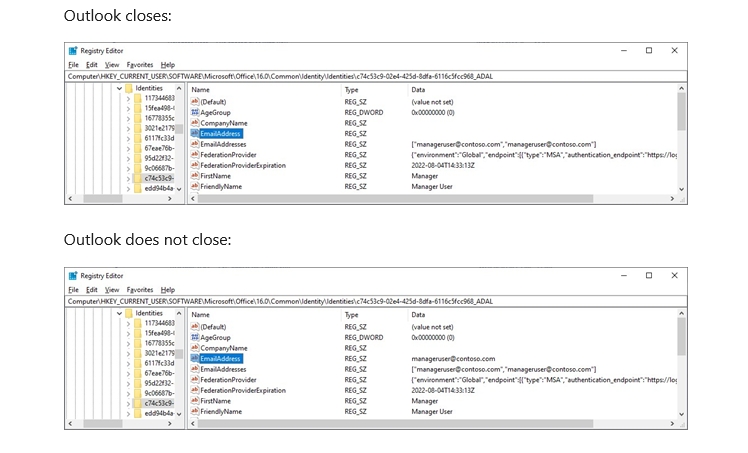This screenshot has height=453, width=748.
Task: Click the FederationProvider value icon in the 'Outlook closes' window
Action: 195,154
